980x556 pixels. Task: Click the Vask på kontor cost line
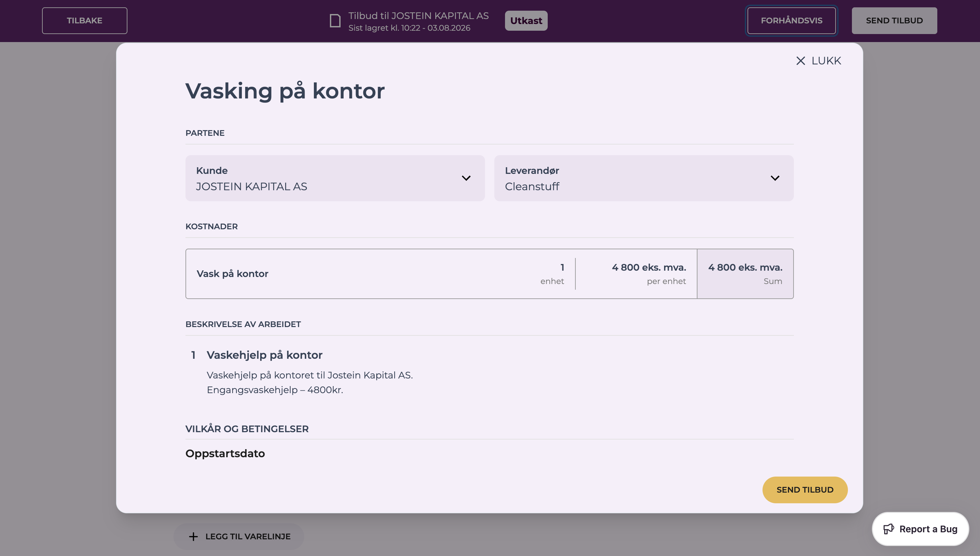click(x=489, y=274)
